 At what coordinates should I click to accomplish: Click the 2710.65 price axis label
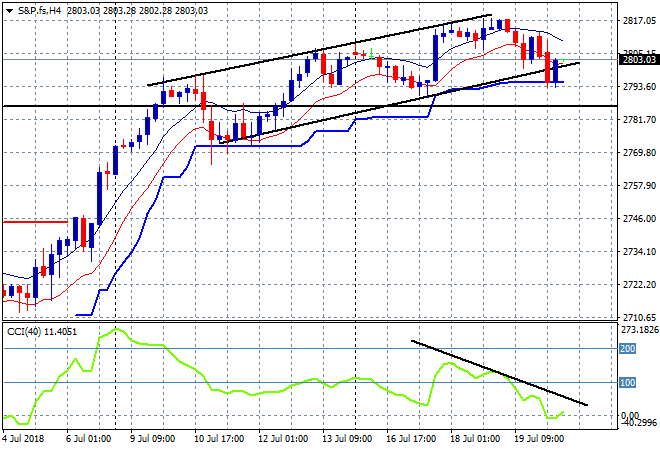coord(639,317)
